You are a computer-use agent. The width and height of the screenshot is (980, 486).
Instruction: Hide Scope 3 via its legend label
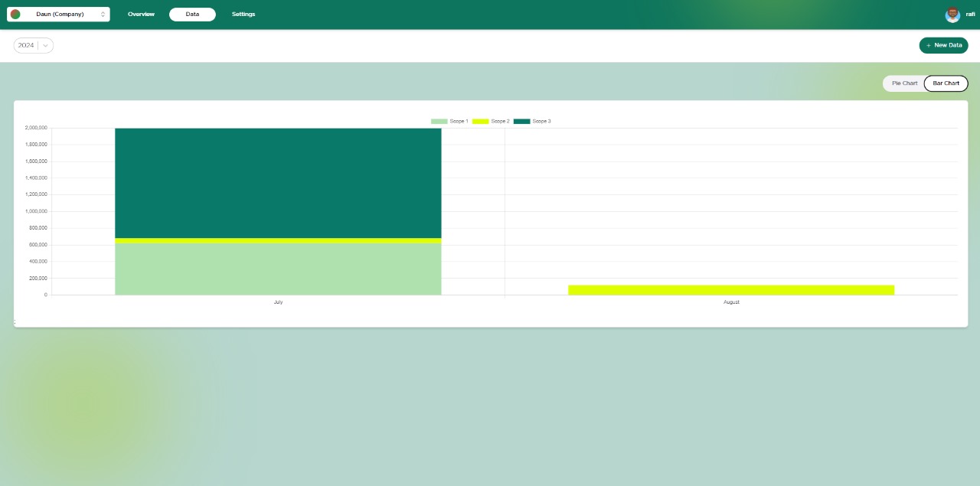(x=541, y=122)
